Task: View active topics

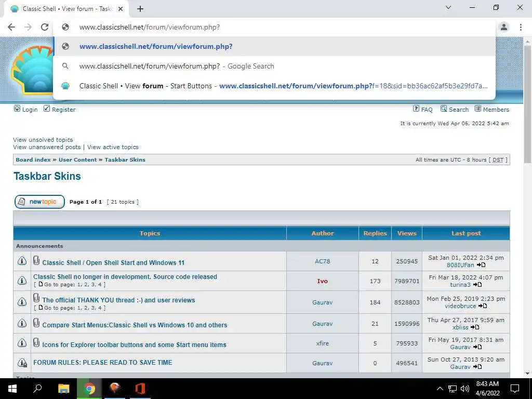Action: [x=113, y=147]
